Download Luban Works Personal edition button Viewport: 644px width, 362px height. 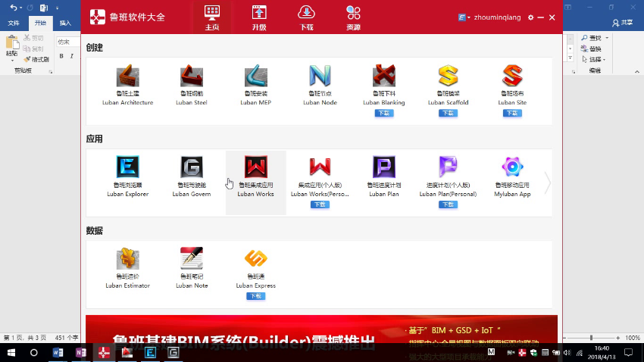tap(320, 204)
